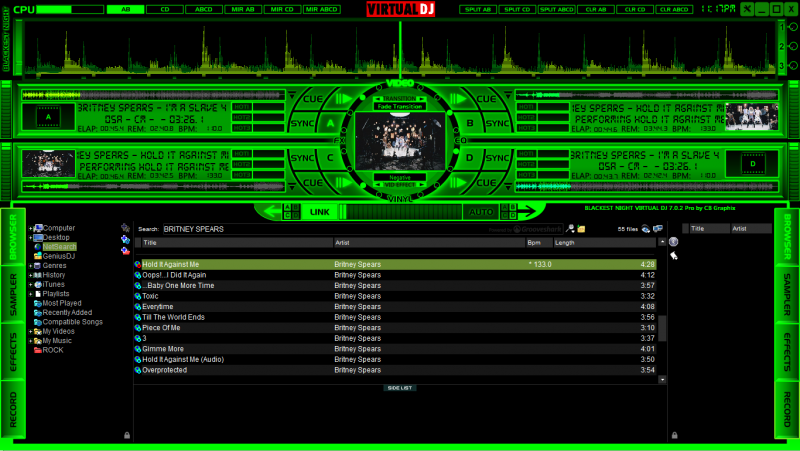
Task: Click CUE on deck D
Action: click(x=486, y=183)
